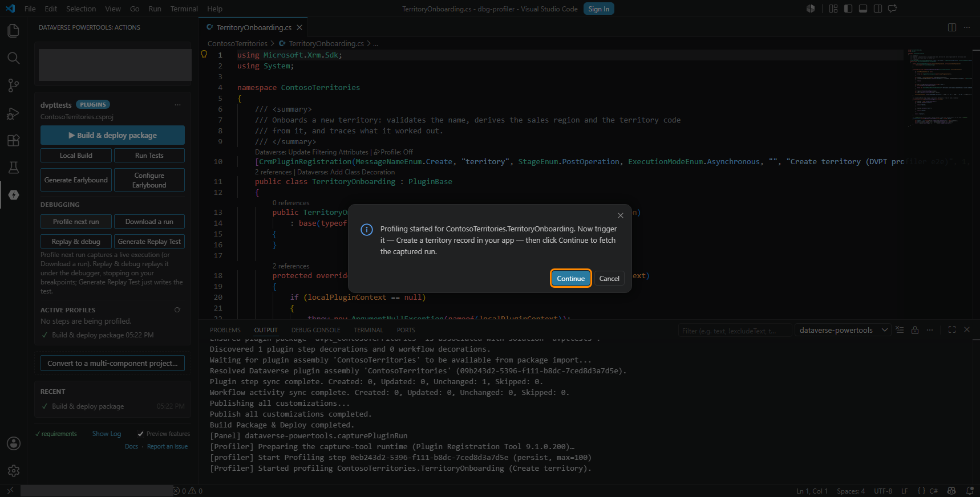Open the Terminal menu
The width and height of the screenshot is (980, 497).
(184, 9)
